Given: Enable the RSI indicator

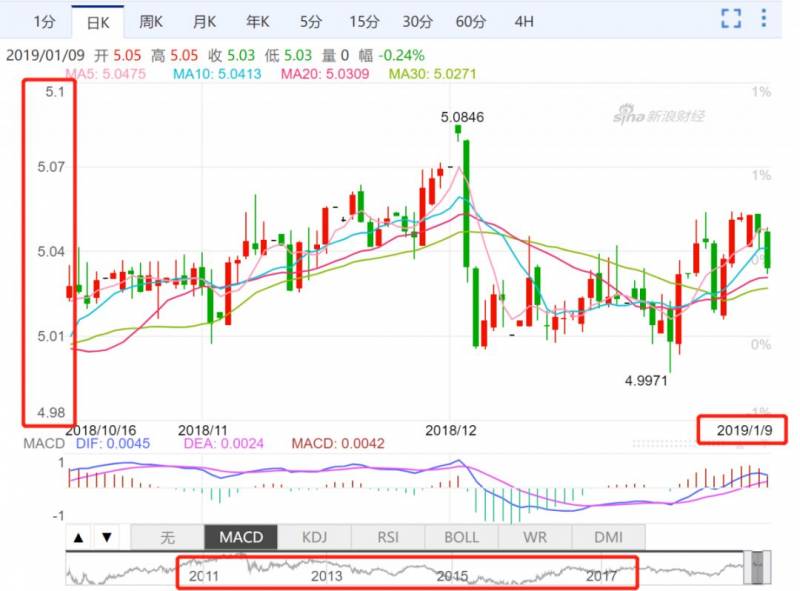Looking at the screenshot, I should (388, 537).
